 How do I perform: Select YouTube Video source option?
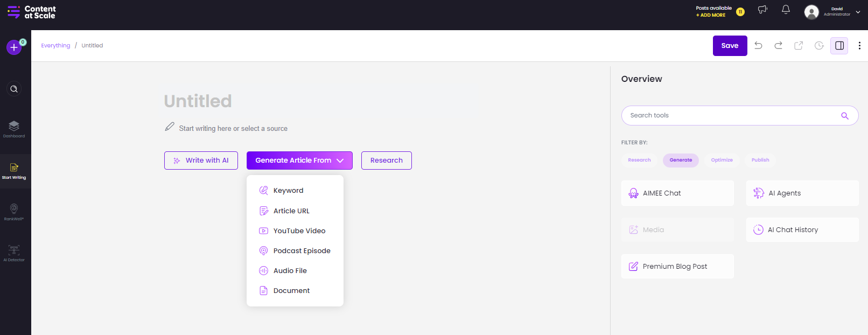295,231
